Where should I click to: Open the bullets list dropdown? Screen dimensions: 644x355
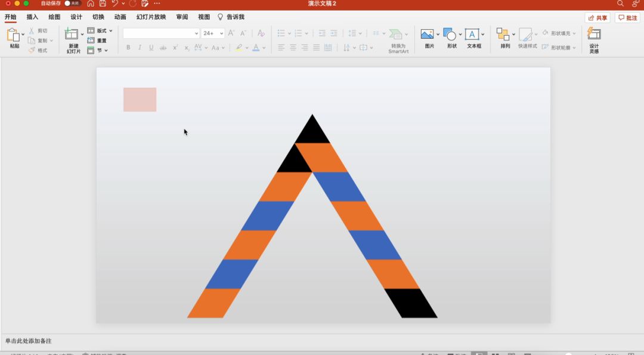pos(289,33)
